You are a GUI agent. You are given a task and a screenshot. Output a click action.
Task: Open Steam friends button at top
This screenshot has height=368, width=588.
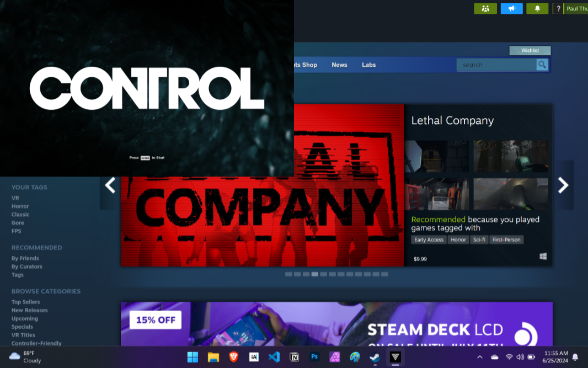click(x=485, y=9)
